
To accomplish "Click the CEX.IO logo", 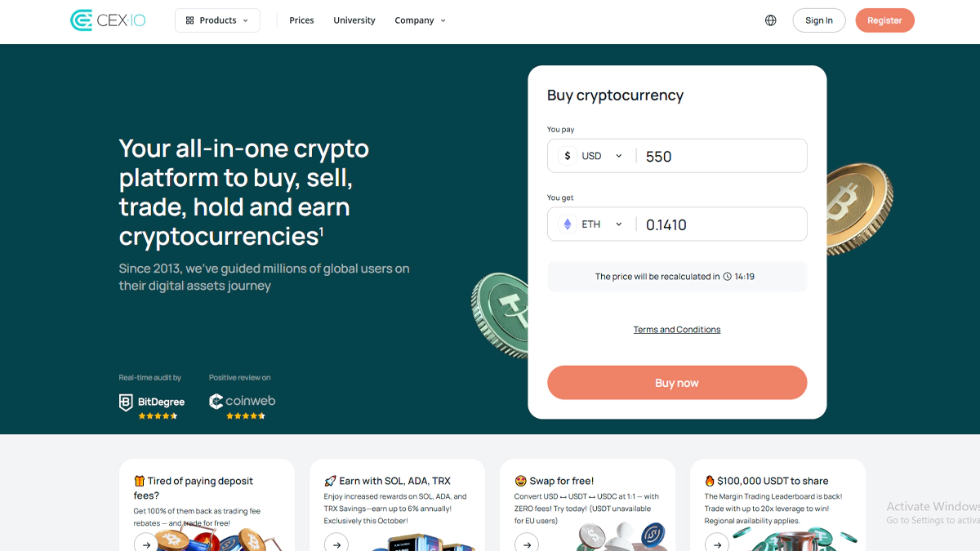I will [x=108, y=20].
